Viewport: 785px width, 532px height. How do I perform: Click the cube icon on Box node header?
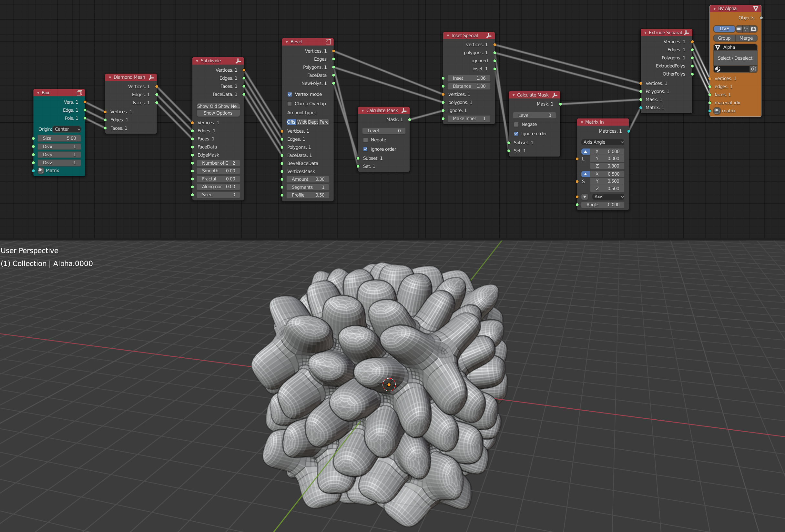click(x=80, y=93)
